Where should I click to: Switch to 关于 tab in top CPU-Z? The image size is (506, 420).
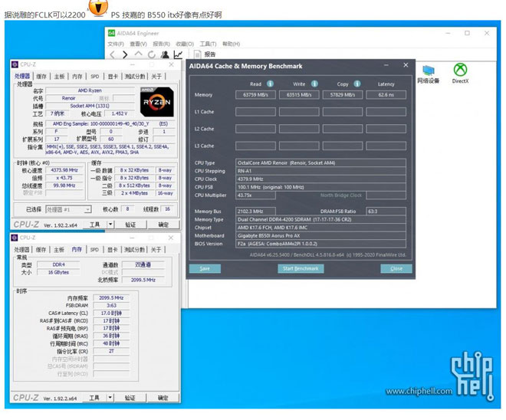click(x=156, y=77)
